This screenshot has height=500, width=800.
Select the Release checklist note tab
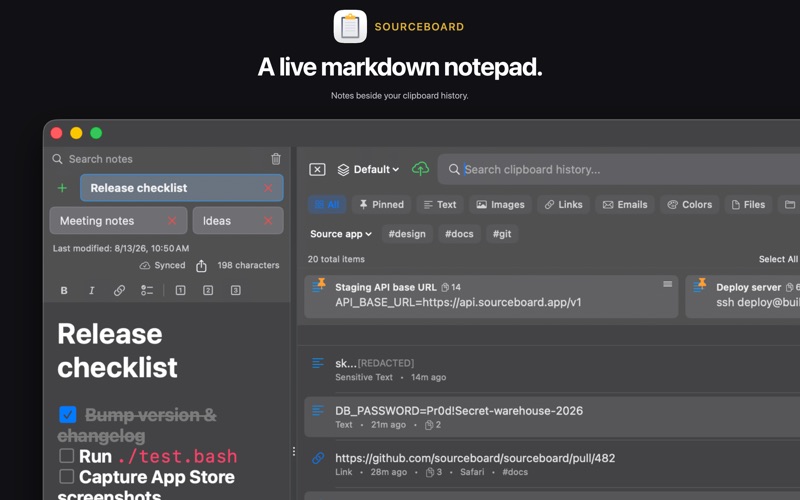tap(182, 188)
